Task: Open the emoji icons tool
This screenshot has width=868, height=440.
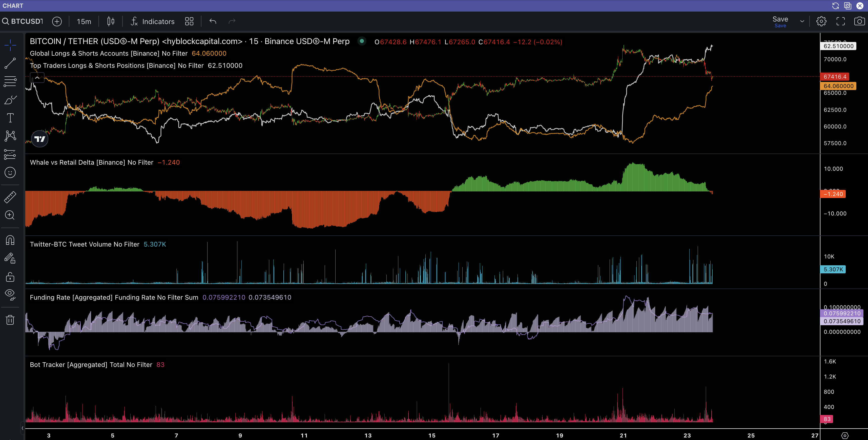Action: click(10, 173)
